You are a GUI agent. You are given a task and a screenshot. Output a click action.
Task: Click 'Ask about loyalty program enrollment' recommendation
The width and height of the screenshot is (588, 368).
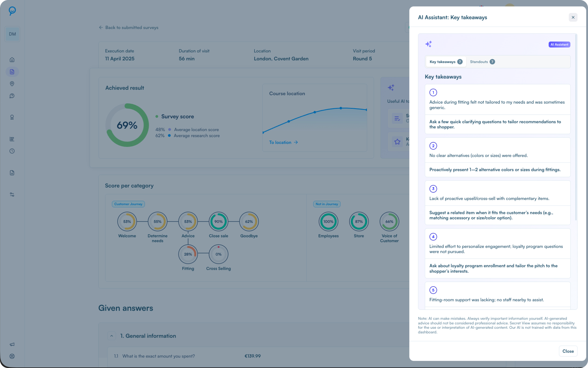click(493, 268)
